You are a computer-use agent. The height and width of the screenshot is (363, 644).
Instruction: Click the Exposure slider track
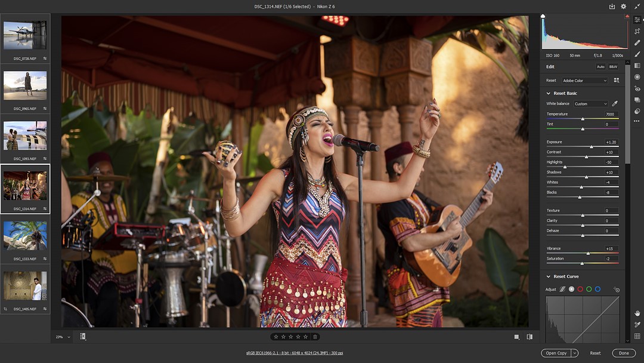pos(583,147)
